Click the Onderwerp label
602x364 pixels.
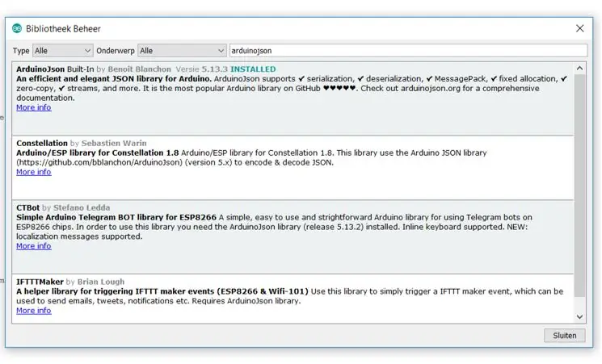(x=116, y=51)
